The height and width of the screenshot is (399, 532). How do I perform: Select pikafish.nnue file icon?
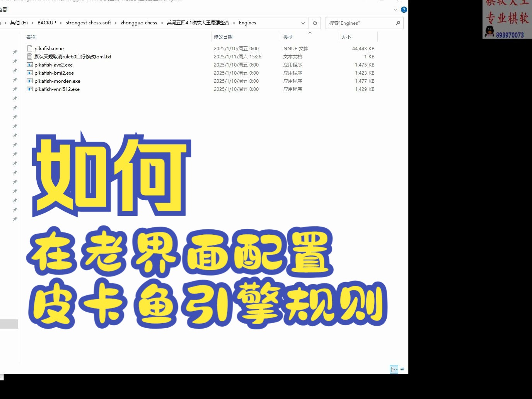coord(30,49)
